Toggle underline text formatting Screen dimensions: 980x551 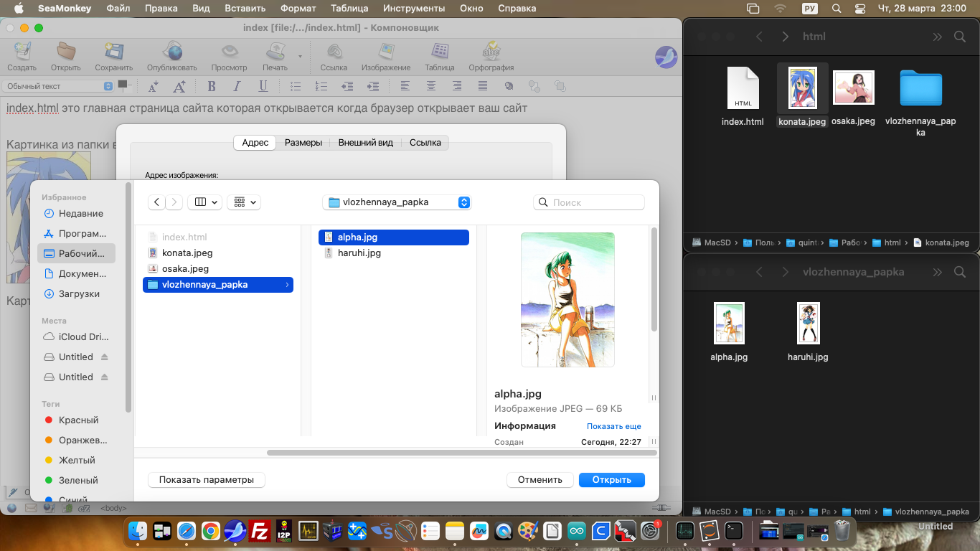[263, 86]
